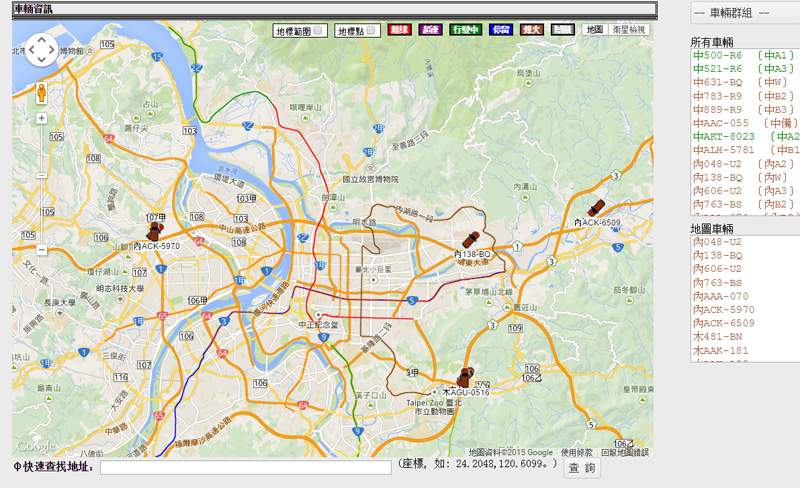Viewport: 800px width, 488px height.
Task: Click the 木AGU-0516 vehicle marker on the map
Action: click(465, 377)
